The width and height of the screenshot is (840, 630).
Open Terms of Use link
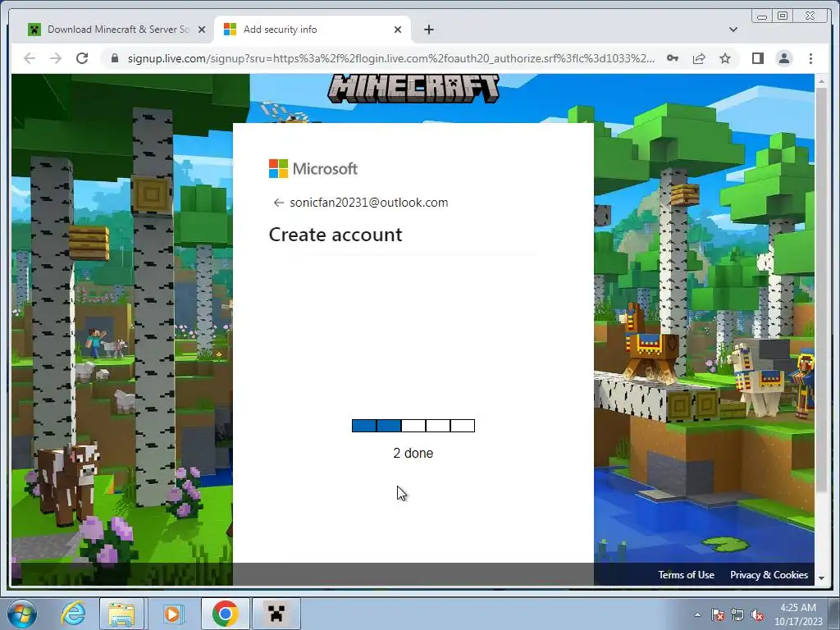tap(687, 575)
